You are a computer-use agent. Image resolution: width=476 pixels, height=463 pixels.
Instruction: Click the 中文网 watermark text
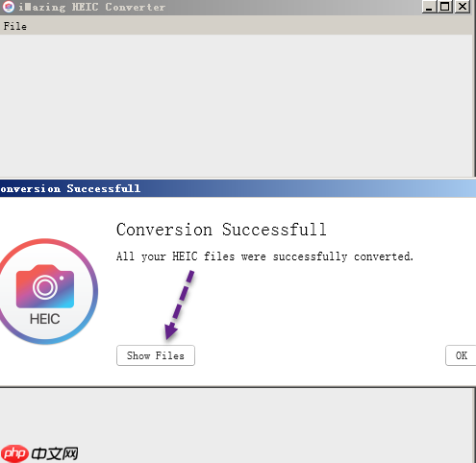click(55, 453)
